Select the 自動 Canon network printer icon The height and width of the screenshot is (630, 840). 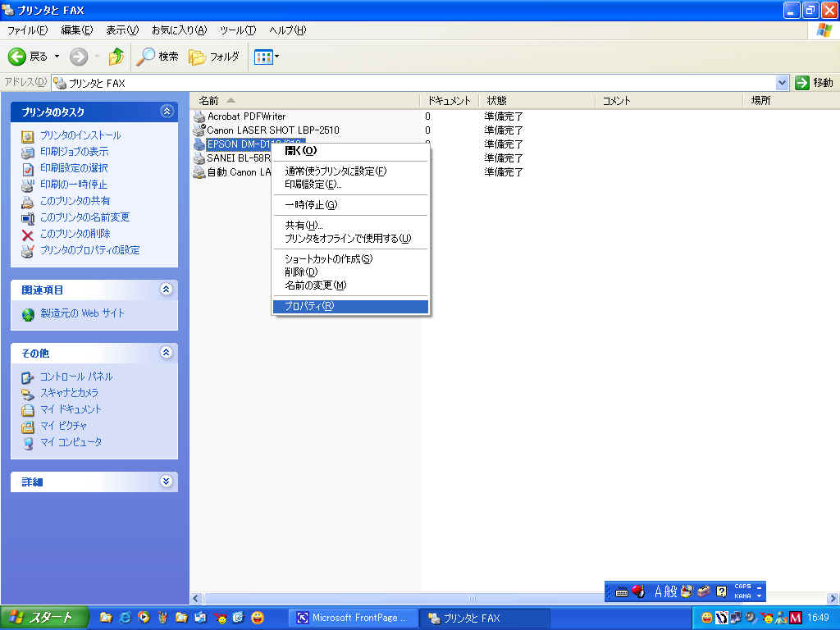pyautogui.click(x=199, y=172)
